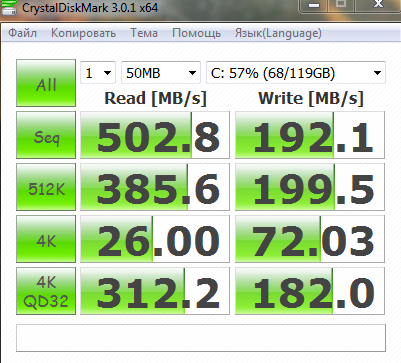Click the 4K QD32 read result 312.2

coord(155,291)
